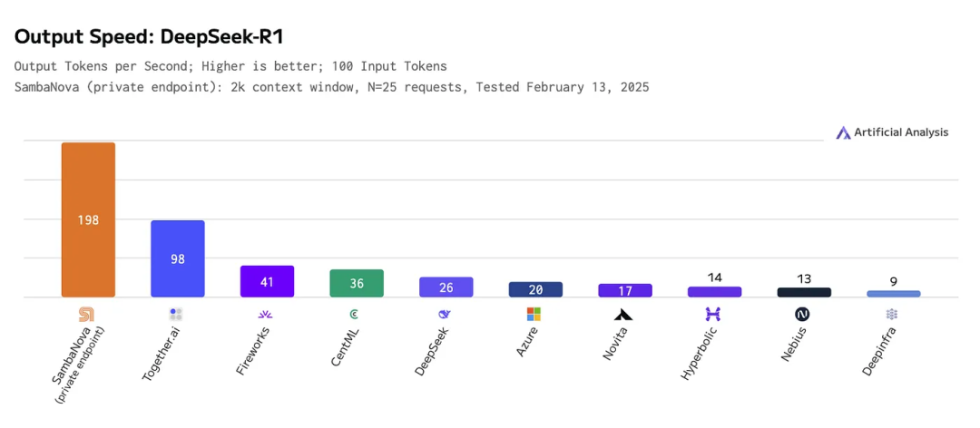The width and height of the screenshot is (980, 428).
Task: Click the Together.ai logo icon
Action: (176, 315)
